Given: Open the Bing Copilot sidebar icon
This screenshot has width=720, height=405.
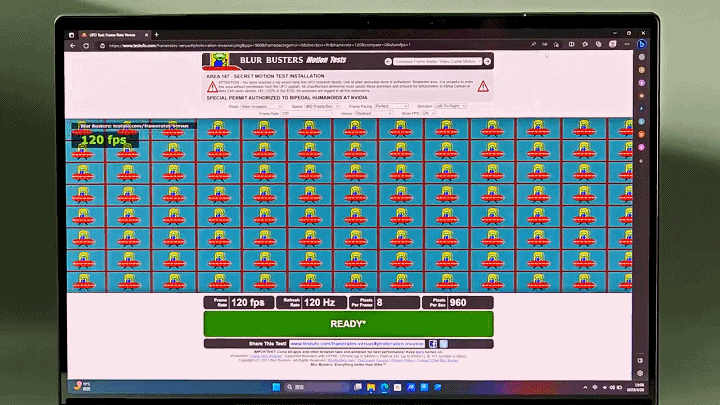Looking at the screenshot, I should pyautogui.click(x=642, y=45).
